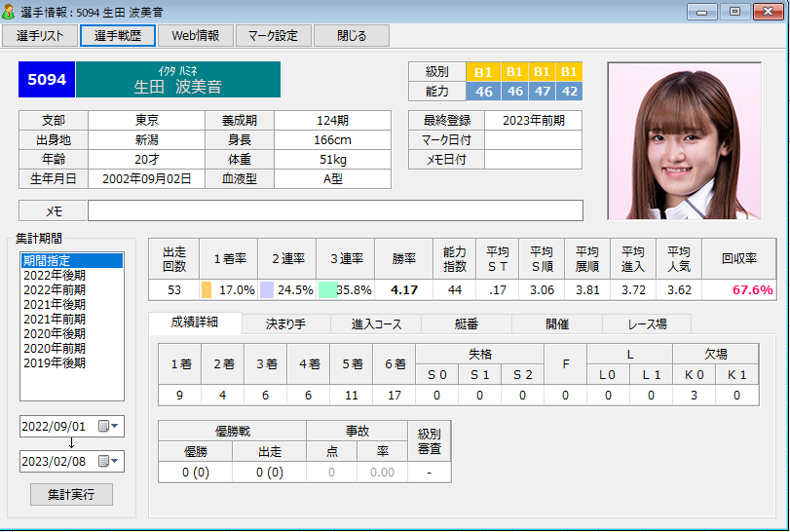This screenshot has width=790, height=532.
Task: Show the 開催 tab
Action: (556, 323)
